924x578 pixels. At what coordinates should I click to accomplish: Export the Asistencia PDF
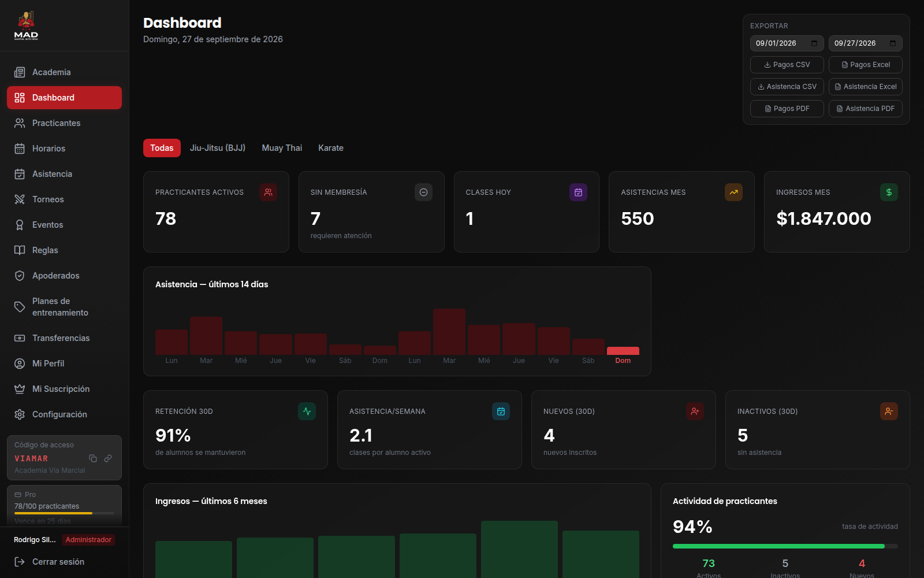[x=866, y=109]
